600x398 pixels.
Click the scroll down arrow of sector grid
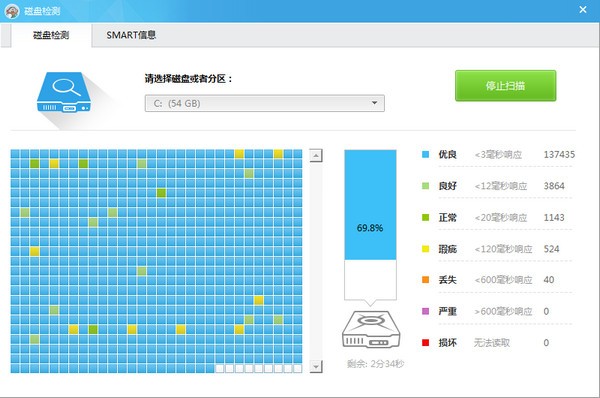pos(316,367)
